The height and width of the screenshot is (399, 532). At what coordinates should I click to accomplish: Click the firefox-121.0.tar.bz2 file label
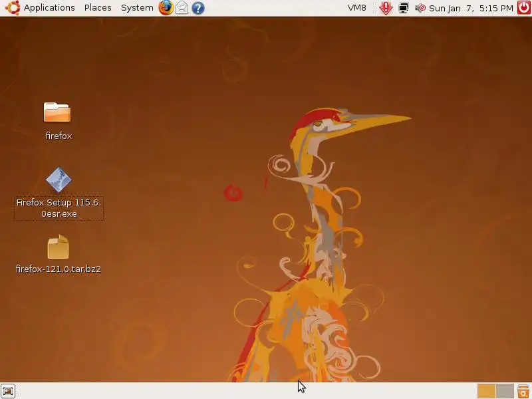(x=59, y=269)
